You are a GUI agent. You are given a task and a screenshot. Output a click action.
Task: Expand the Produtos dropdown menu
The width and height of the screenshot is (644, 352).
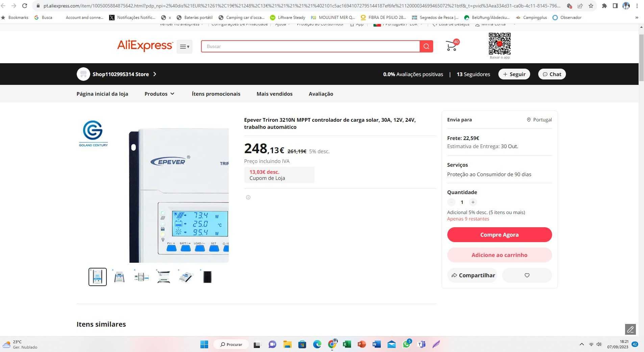pos(159,94)
